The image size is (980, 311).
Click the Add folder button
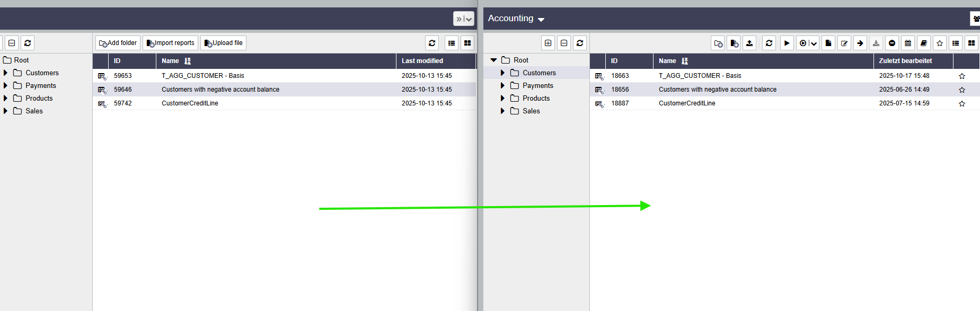tap(118, 43)
